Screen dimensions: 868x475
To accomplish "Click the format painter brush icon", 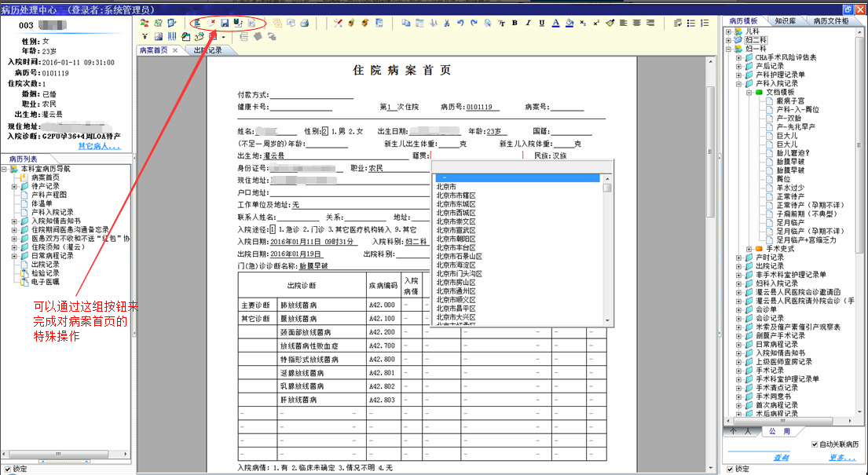I will pyautogui.click(x=610, y=23).
